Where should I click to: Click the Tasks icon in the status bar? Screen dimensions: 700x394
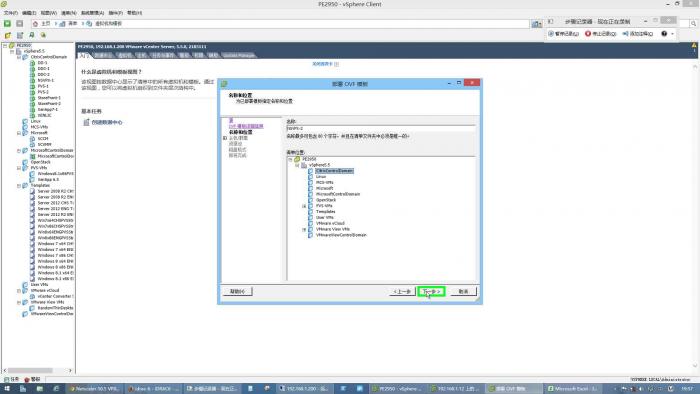click(6, 379)
